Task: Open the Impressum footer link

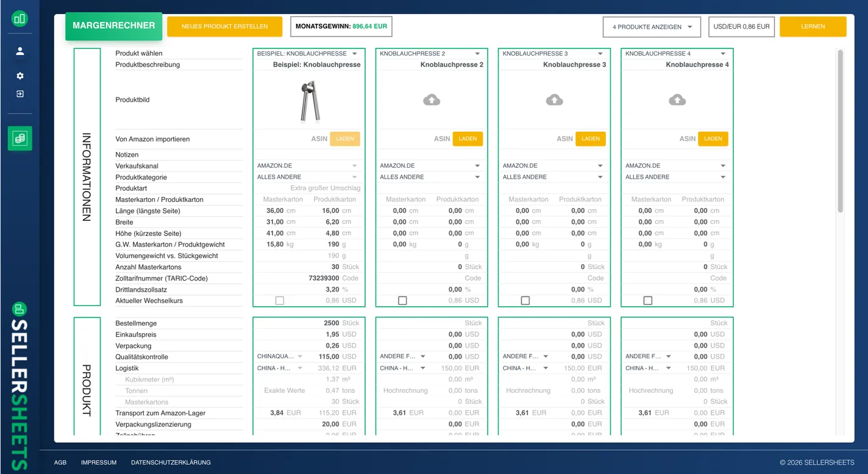Action: point(99,462)
